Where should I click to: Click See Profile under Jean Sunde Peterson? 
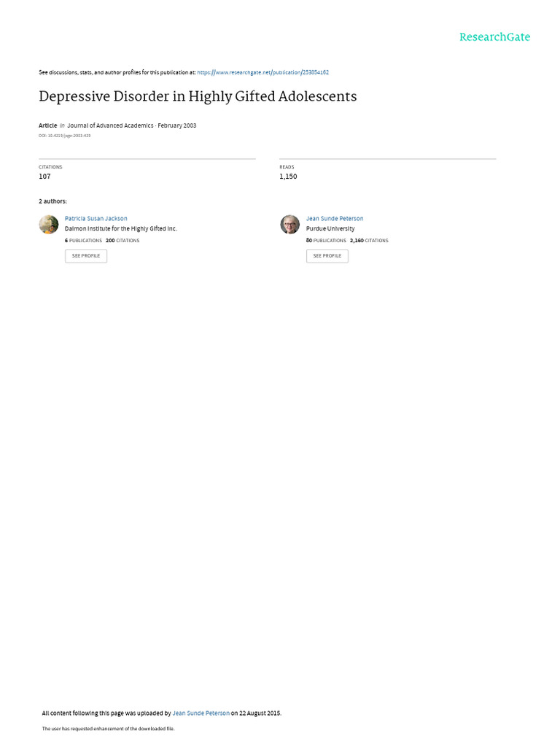click(327, 256)
